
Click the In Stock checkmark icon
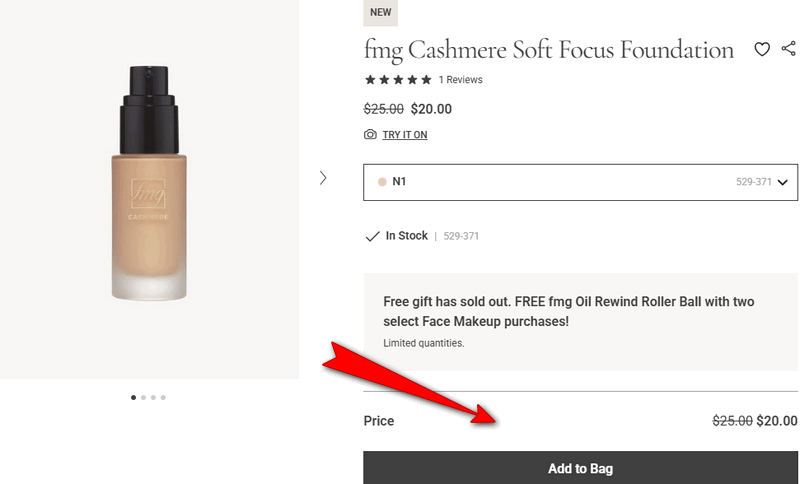point(372,237)
